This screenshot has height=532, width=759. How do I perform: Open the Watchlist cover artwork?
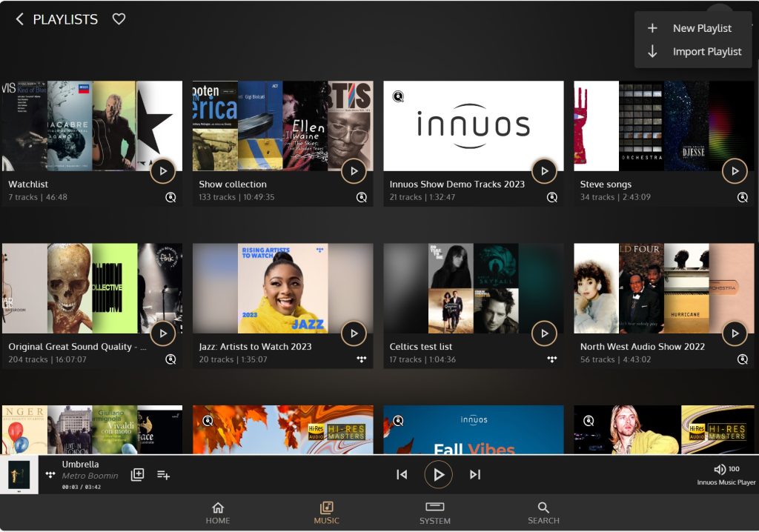pyautogui.click(x=92, y=126)
